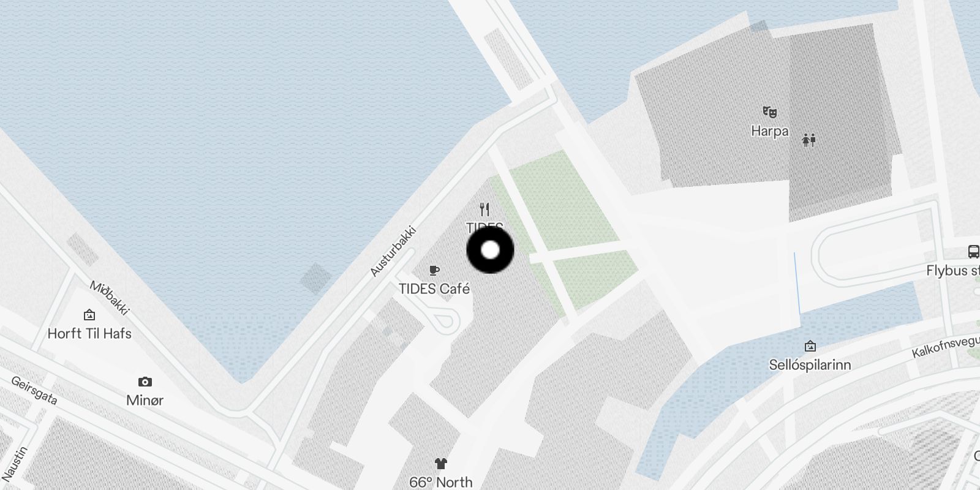
Task: Click the Sellóspilarinn label text
Action: coord(810,365)
